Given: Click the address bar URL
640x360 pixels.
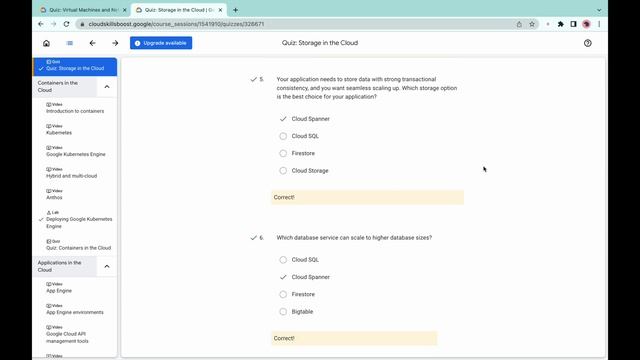Looking at the screenshot, I should 176,24.
